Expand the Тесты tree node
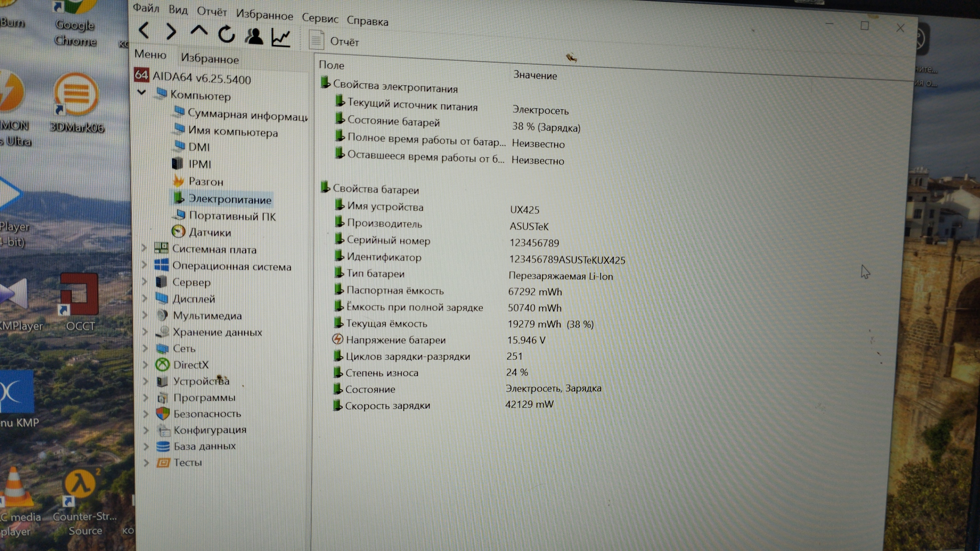This screenshot has width=980, height=551. tap(146, 463)
